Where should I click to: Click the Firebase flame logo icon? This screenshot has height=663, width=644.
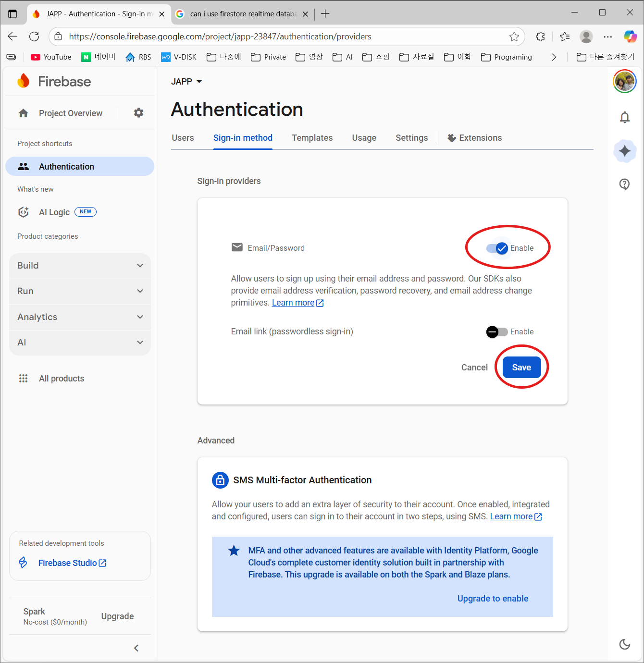click(24, 81)
